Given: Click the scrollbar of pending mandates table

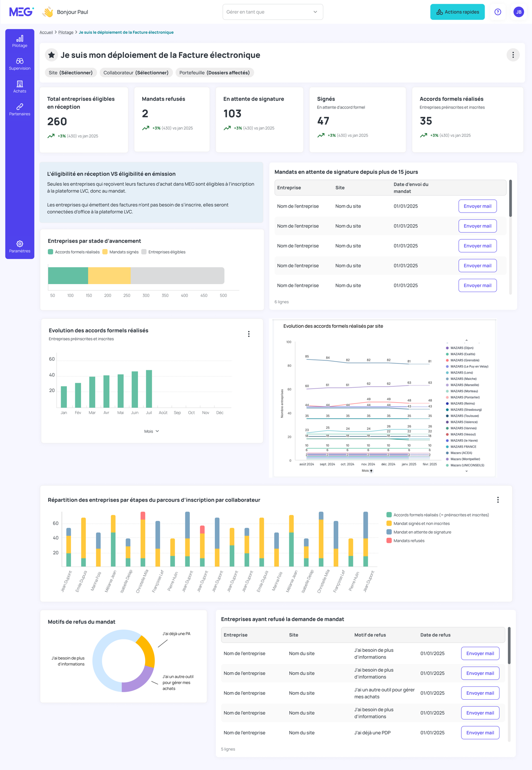Looking at the screenshot, I should [510, 198].
